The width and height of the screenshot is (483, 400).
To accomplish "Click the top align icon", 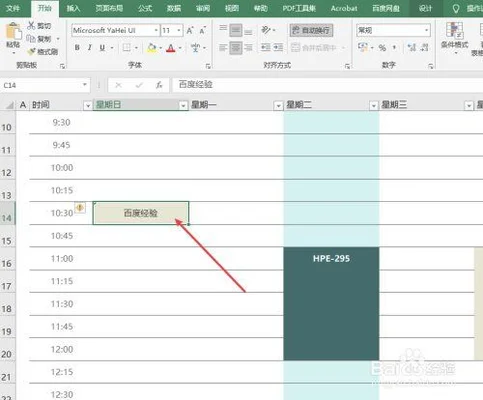I will (223, 30).
